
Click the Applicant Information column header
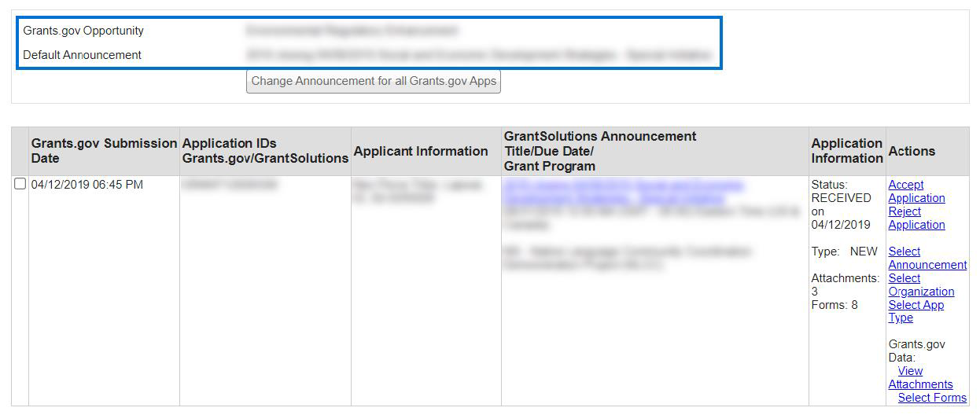tap(421, 151)
